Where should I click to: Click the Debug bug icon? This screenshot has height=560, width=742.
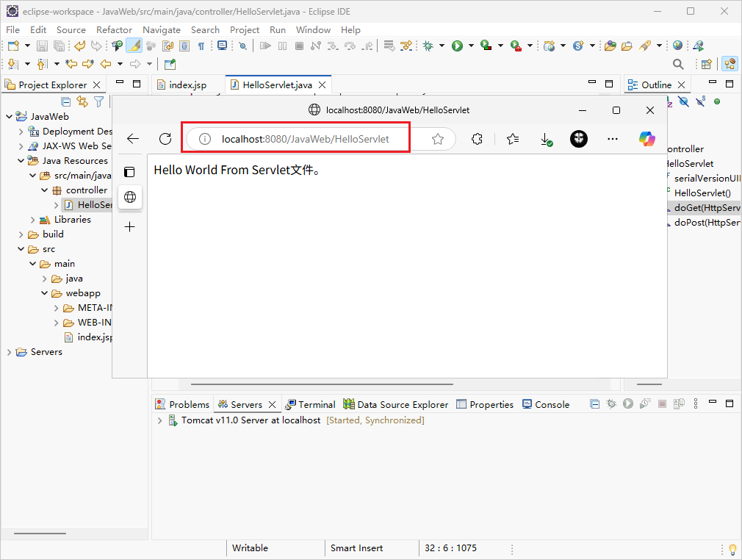428,46
